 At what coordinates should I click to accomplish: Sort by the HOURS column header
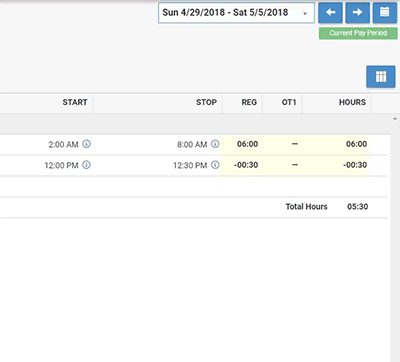352,102
